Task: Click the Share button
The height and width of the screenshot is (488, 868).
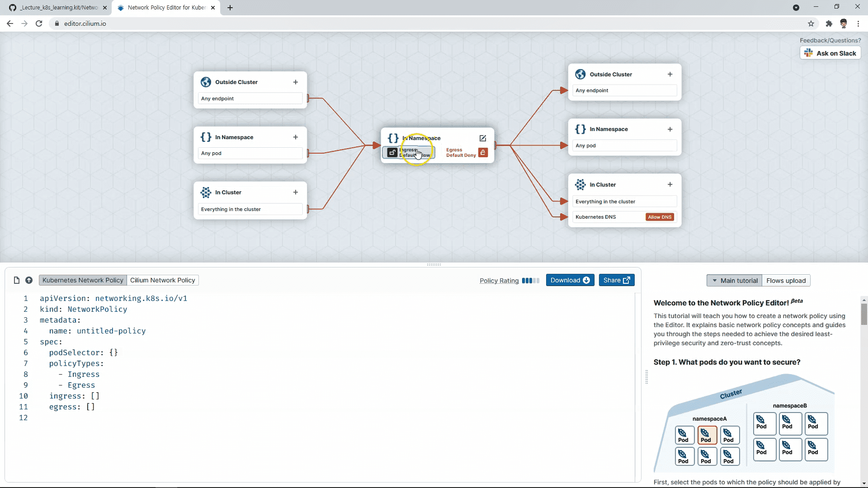Action: (616, 280)
